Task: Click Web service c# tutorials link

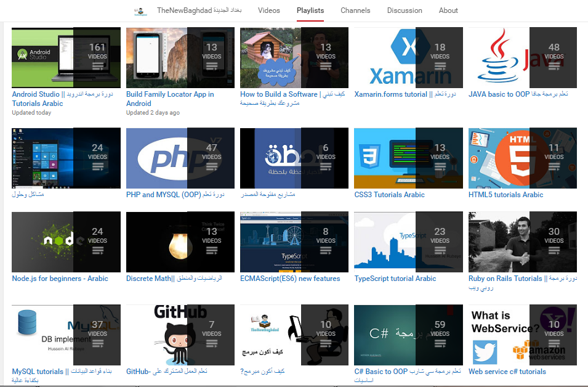Action: tap(507, 372)
